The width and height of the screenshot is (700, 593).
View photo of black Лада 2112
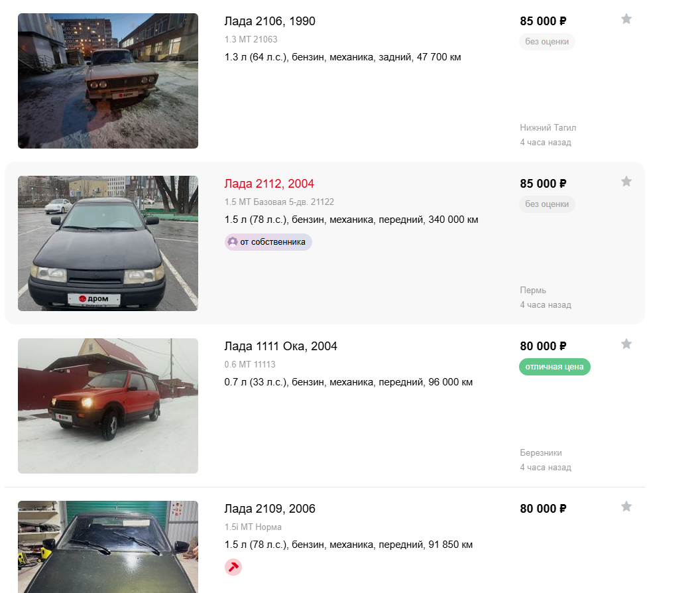108,243
